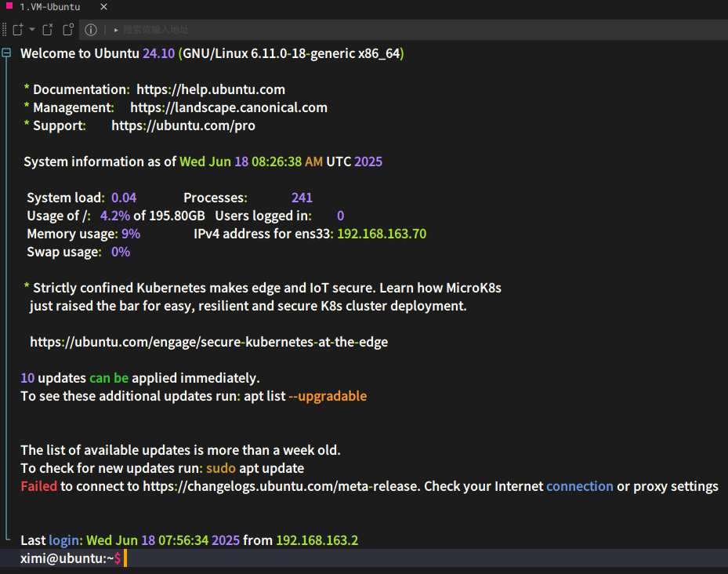Click the users logged in value 0
Screen dimensions: 728x574
[340, 216]
